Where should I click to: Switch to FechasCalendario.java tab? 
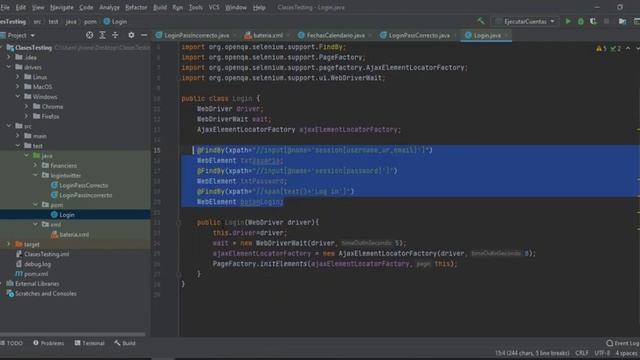[335, 36]
